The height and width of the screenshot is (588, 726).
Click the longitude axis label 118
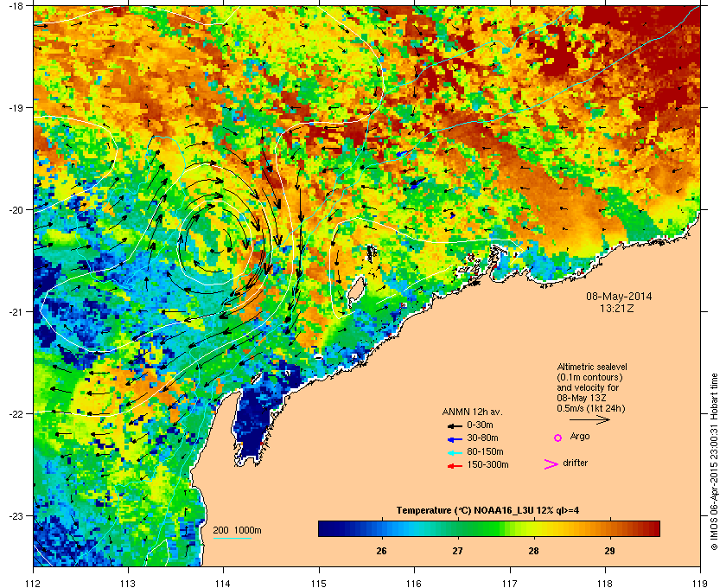click(x=605, y=583)
